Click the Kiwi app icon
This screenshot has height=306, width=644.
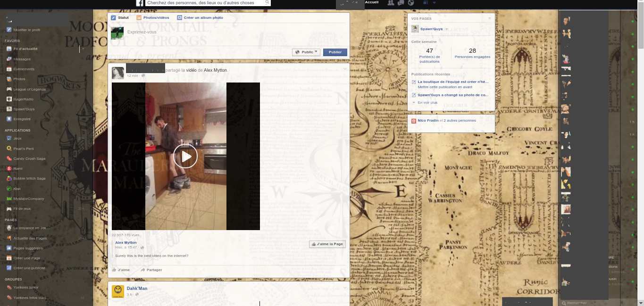(x=9, y=189)
